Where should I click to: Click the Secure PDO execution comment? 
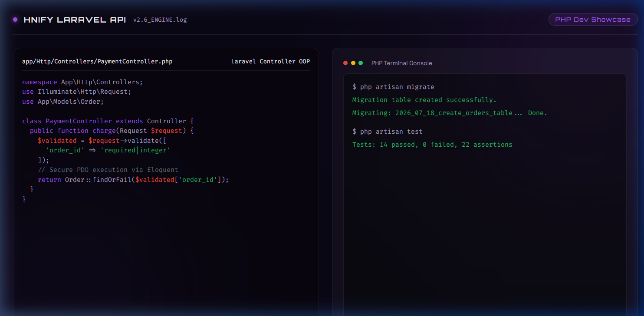(108, 170)
